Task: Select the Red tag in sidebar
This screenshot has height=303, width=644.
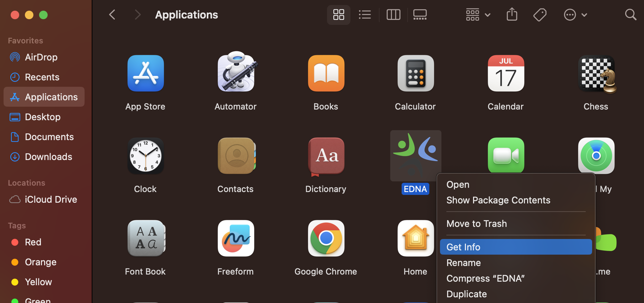Action: pos(33,242)
